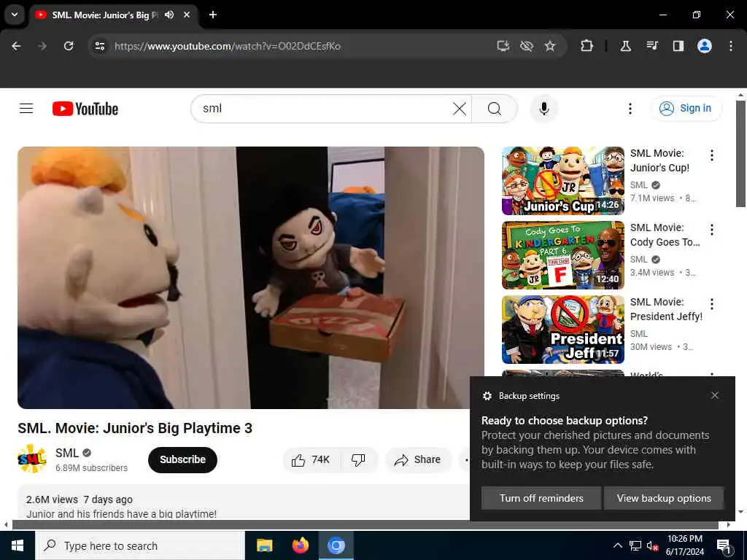
Task: Bookmark this page with the star icon
Action: click(550, 46)
